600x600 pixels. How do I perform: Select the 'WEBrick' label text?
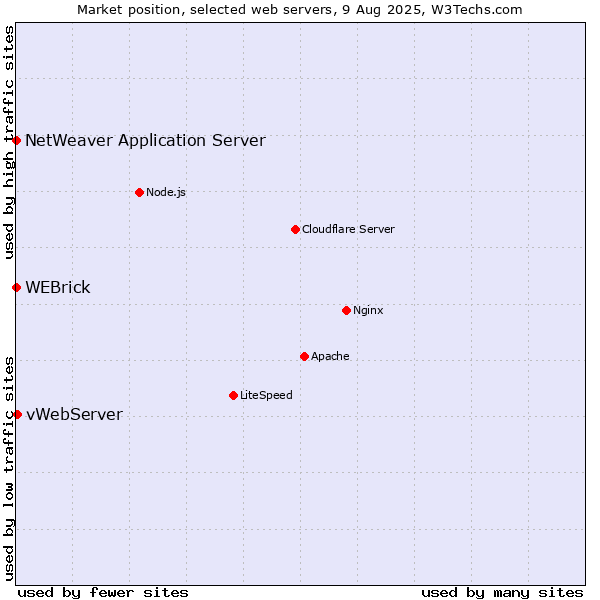pos(58,287)
